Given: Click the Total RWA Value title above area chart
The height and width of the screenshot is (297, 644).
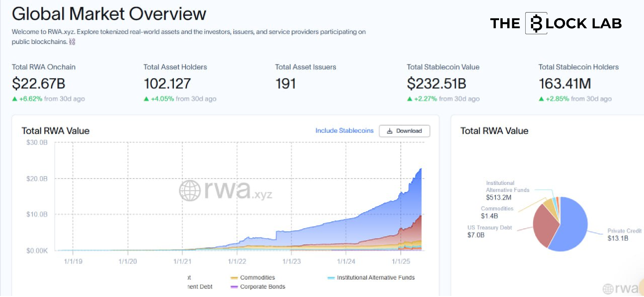Looking at the screenshot, I should [x=56, y=131].
